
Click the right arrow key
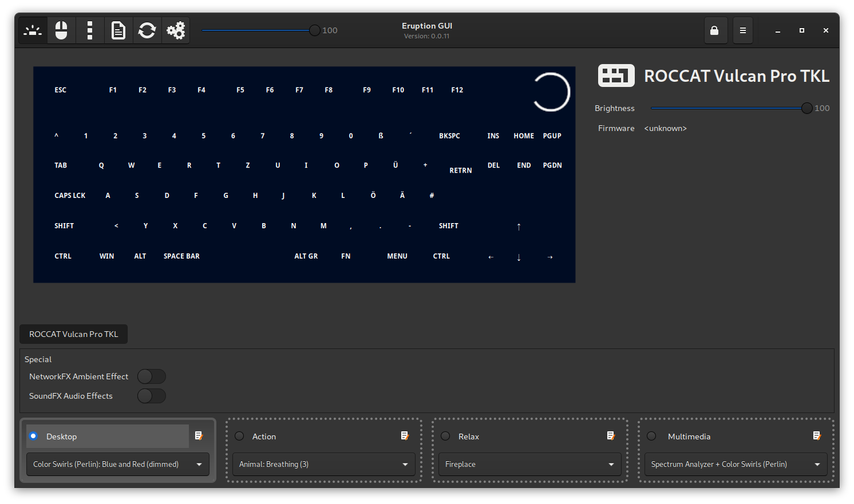point(550,257)
